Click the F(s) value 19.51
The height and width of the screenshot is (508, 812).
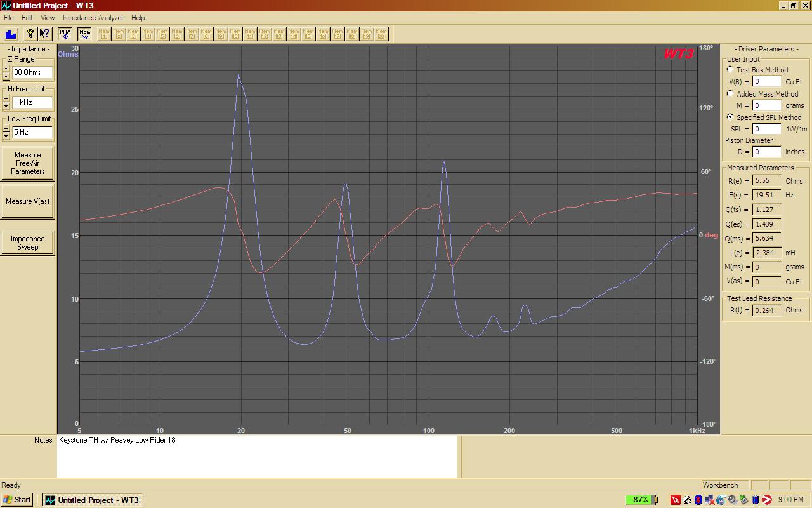pos(767,196)
